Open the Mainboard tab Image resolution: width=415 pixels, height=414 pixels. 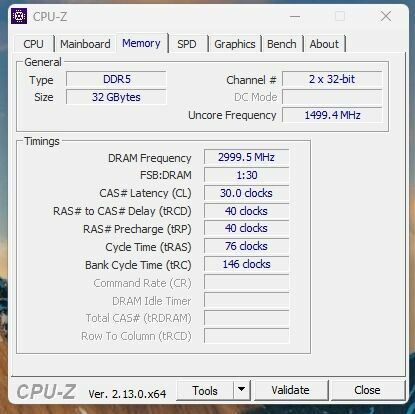click(x=85, y=44)
